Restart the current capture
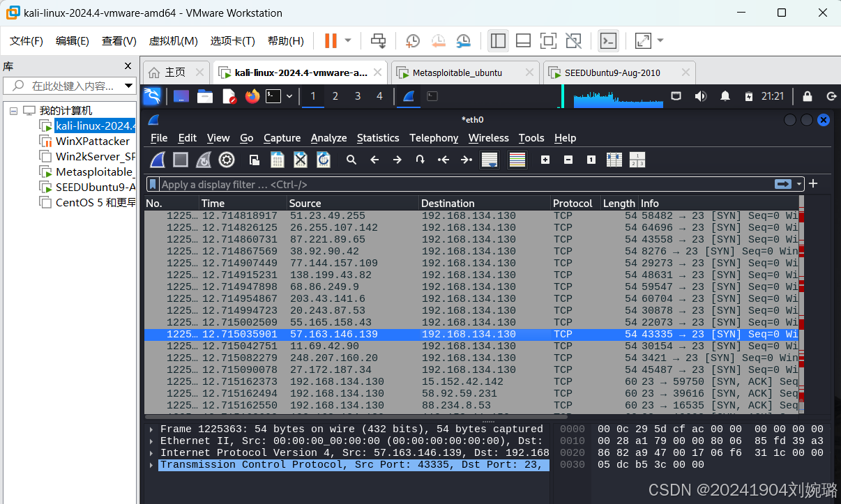The width and height of the screenshot is (841, 504). tap(204, 160)
